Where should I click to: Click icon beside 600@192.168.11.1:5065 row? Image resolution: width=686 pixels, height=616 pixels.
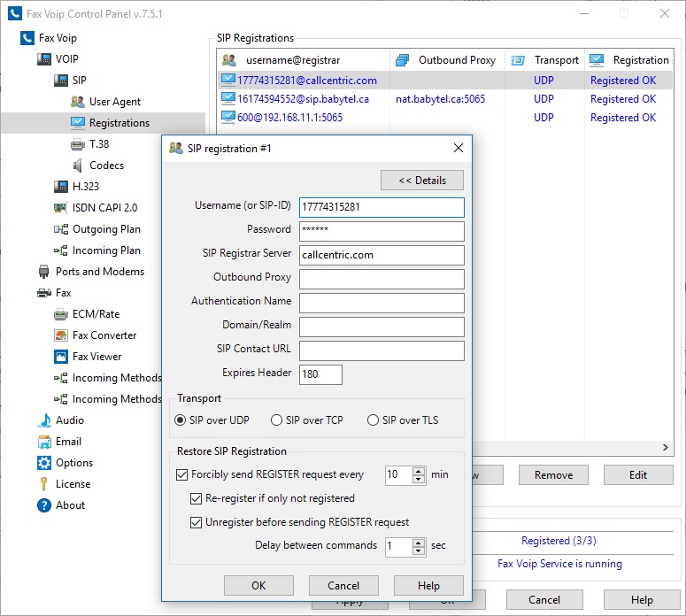(x=228, y=117)
